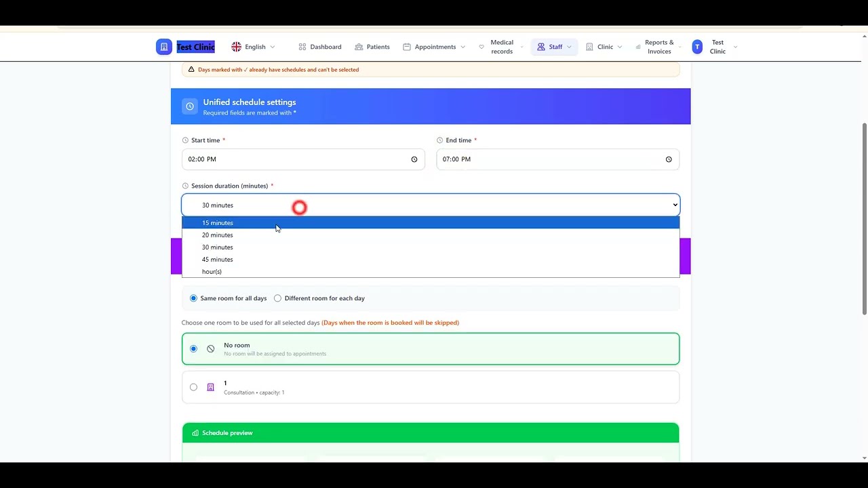Expand the Reports & Invoices chevron
Screen dimensions: 868x488
click(x=681, y=47)
